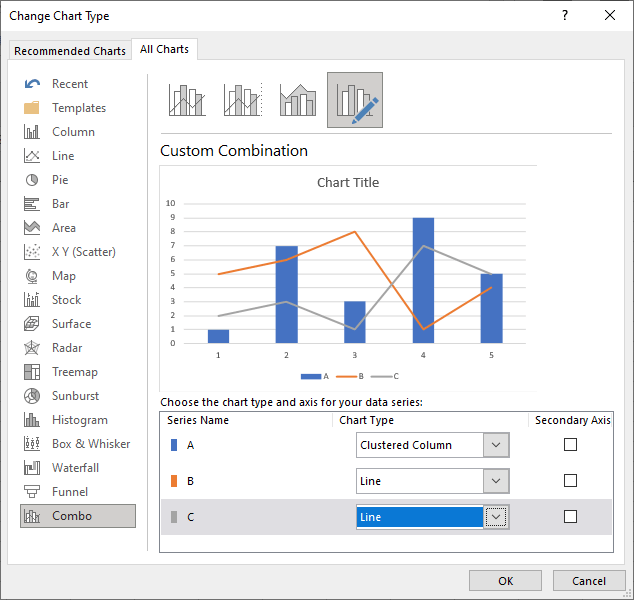Select the Recent charts icon
This screenshot has height=600, width=634.
(32, 84)
